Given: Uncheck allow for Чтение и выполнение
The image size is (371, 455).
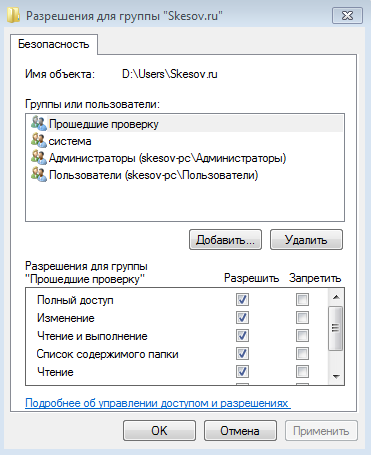Looking at the screenshot, I should (x=242, y=335).
